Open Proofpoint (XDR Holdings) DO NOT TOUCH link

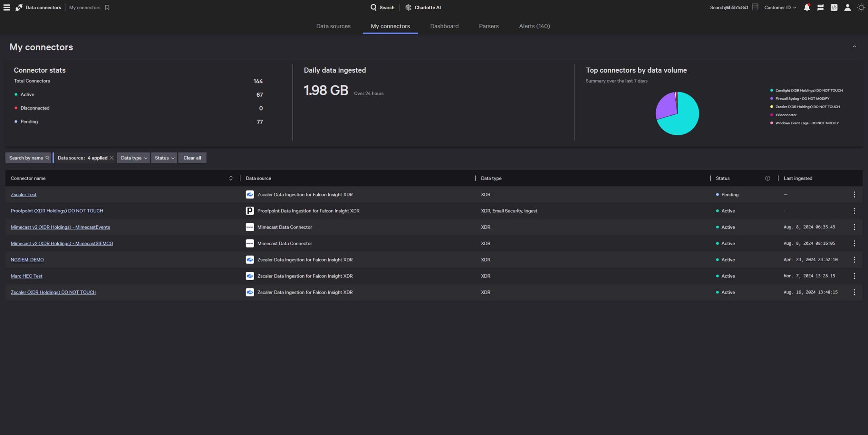[57, 211]
